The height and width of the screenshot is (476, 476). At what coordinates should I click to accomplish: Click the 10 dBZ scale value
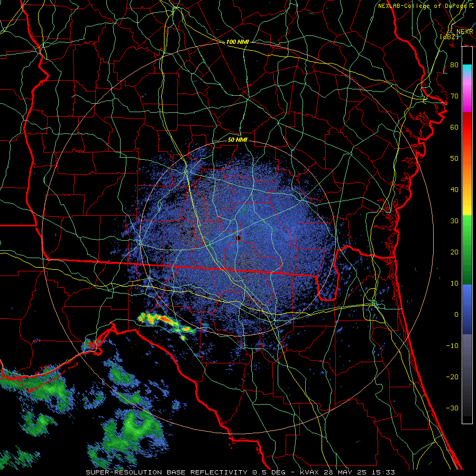tap(454, 283)
